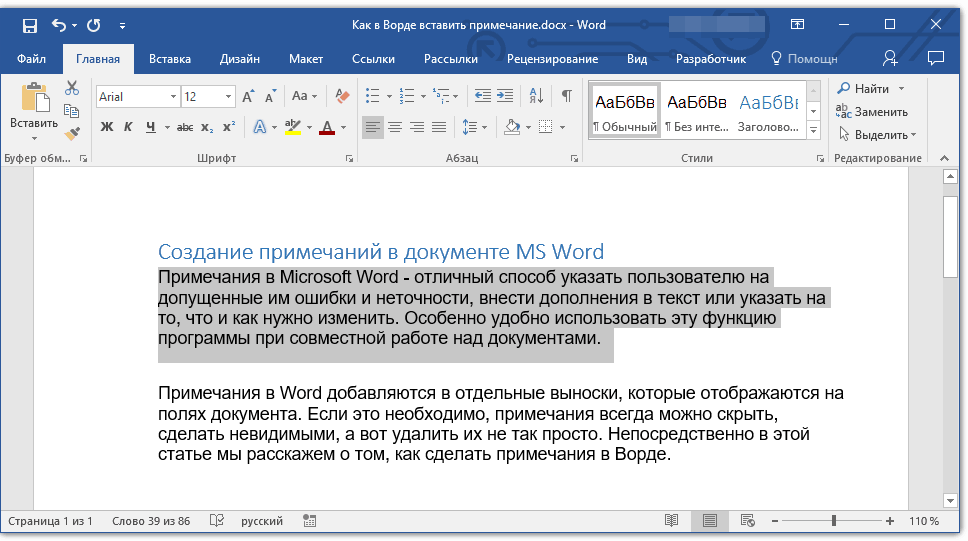968x541 pixels.
Task: Toggle show paragraph marks (¶)
Action: pos(566,97)
